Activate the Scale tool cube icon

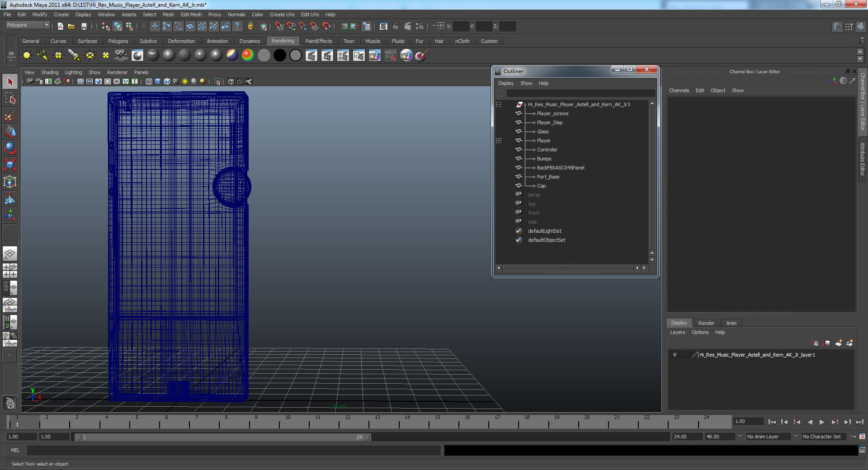pos(10,165)
